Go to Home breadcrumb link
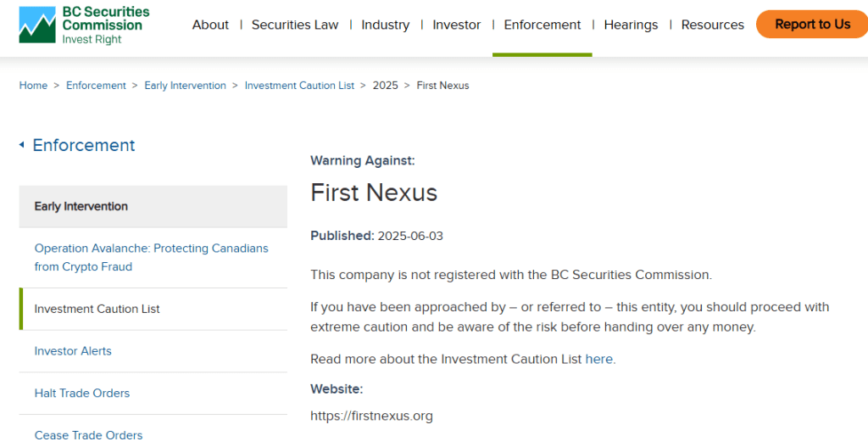Screen dimensions: 868x447 [x=33, y=86]
